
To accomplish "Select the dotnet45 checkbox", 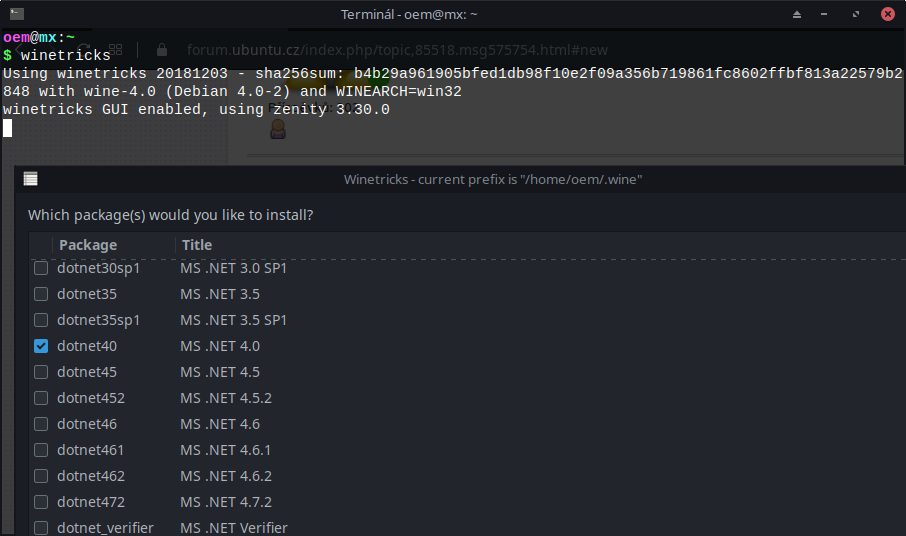I will pyautogui.click(x=41, y=372).
